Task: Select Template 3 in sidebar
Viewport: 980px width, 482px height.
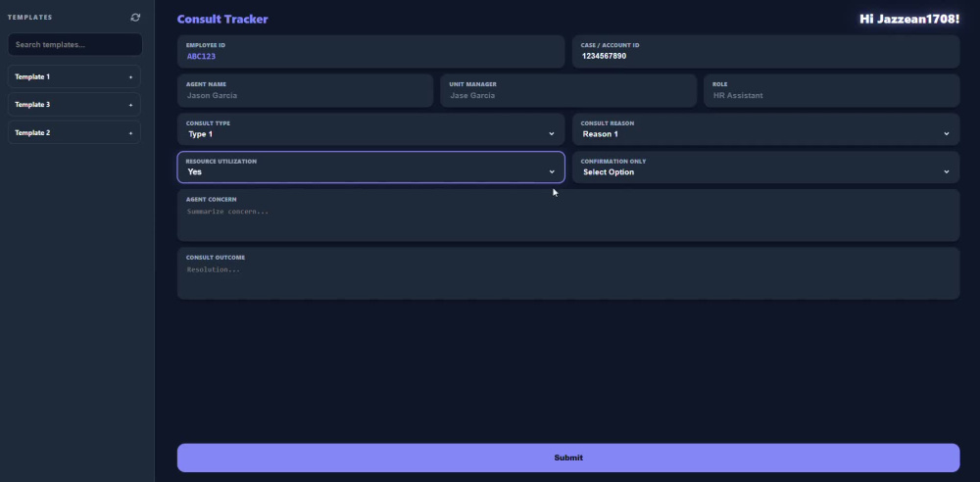Action: (74, 105)
